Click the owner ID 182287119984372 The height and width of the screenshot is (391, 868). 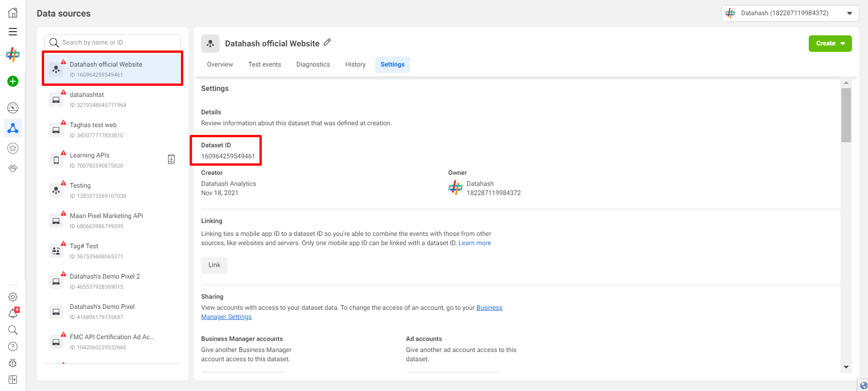click(494, 193)
